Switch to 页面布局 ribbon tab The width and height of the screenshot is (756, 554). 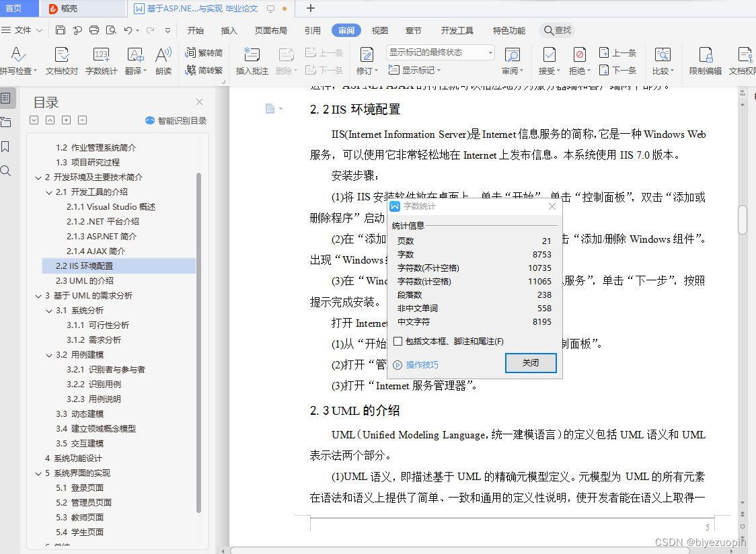(x=271, y=30)
